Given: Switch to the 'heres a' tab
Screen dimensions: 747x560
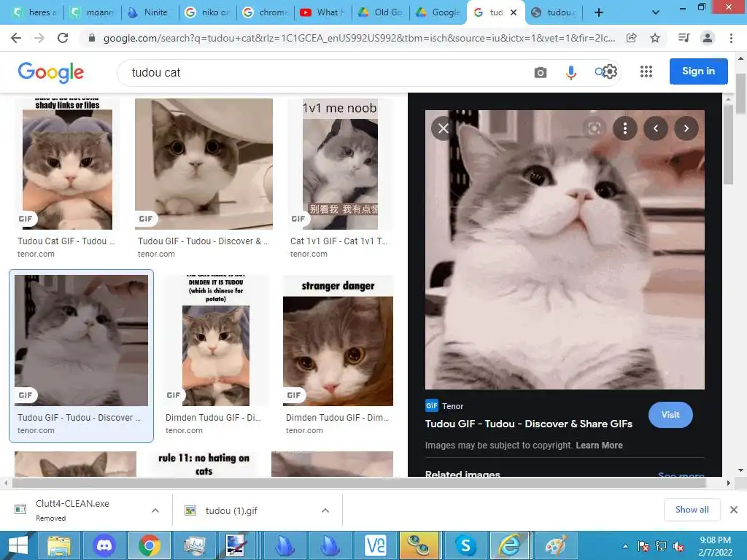Looking at the screenshot, I should (35, 12).
